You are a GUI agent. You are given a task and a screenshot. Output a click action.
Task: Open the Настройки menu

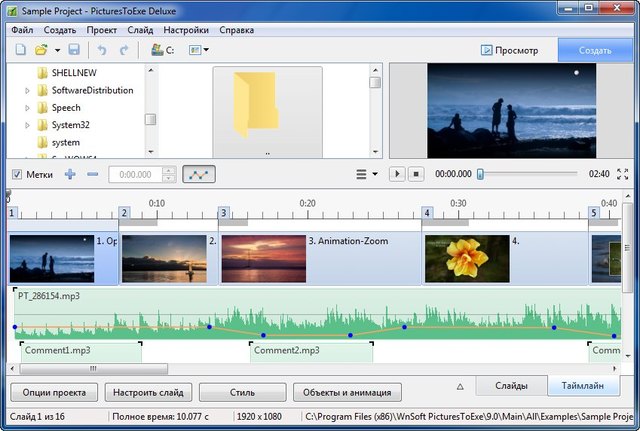point(186,30)
